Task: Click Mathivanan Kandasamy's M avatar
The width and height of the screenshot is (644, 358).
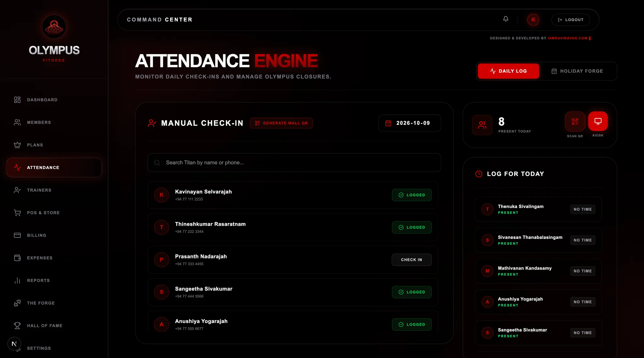Action: tap(487, 271)
